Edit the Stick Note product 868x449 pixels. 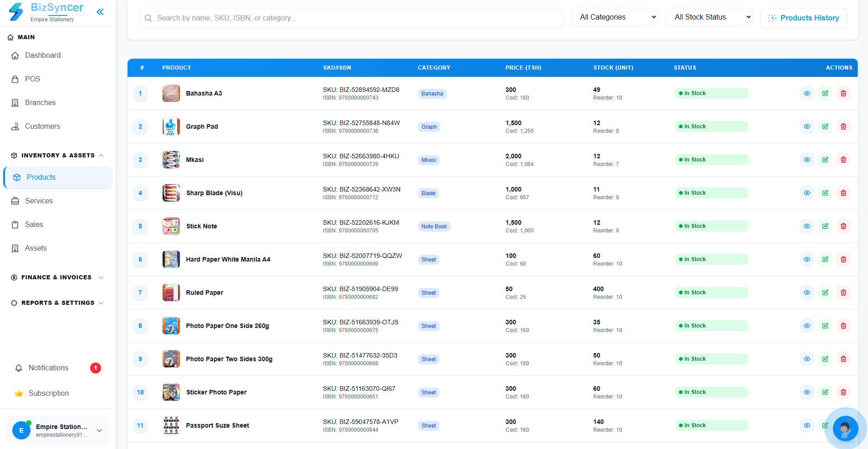(x=825, y=226)
